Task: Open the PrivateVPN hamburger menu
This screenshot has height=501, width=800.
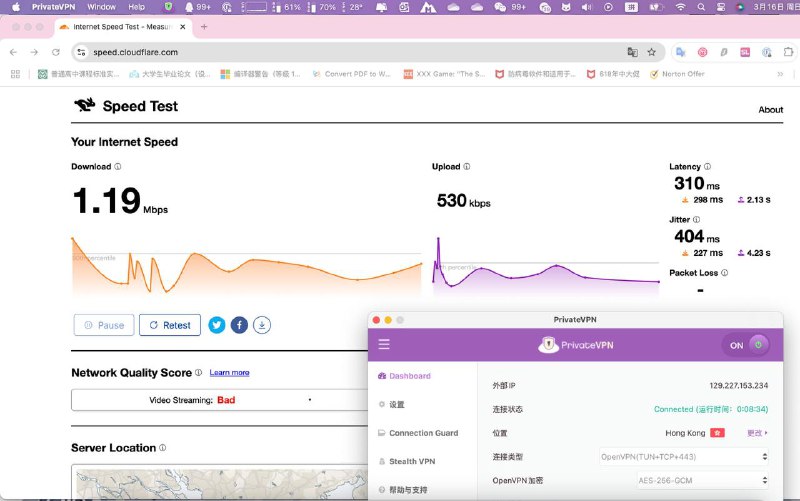Action: [384, 344]
